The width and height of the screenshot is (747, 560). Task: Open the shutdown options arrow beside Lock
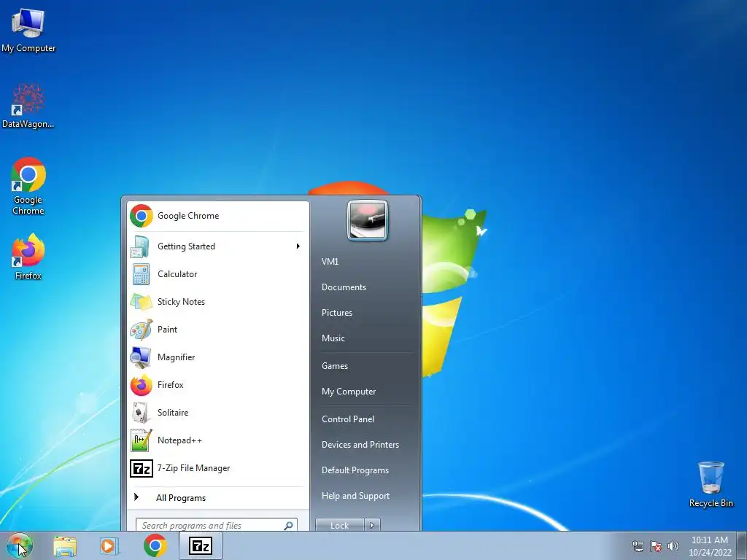(372, 525)
